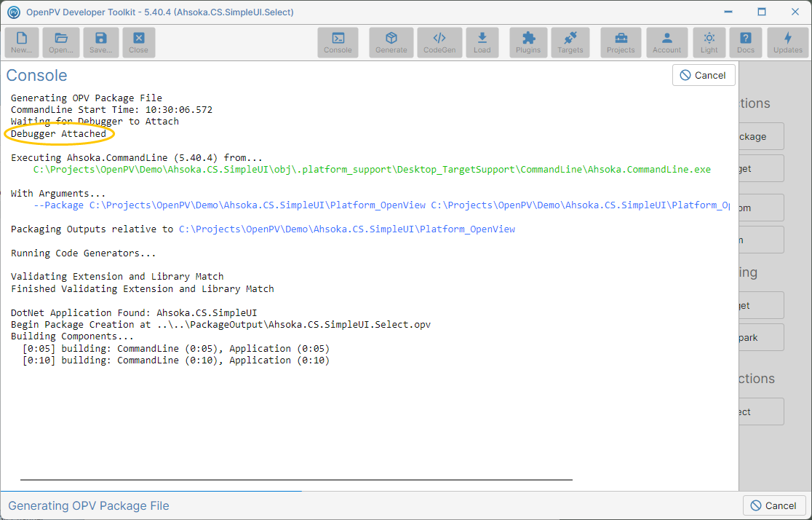Click the Save toolbar icon
The height and width of the screenshot is (520, 812).
coord(100,42)
